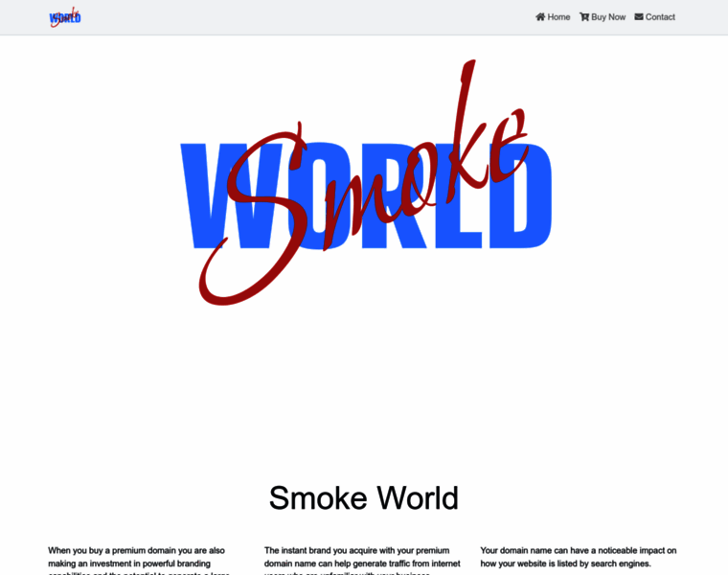The width and height of the screenshot is (728, 575).
Task: Click the paragraph starting 'Your domain name can have'
Action: pos(579,557)
